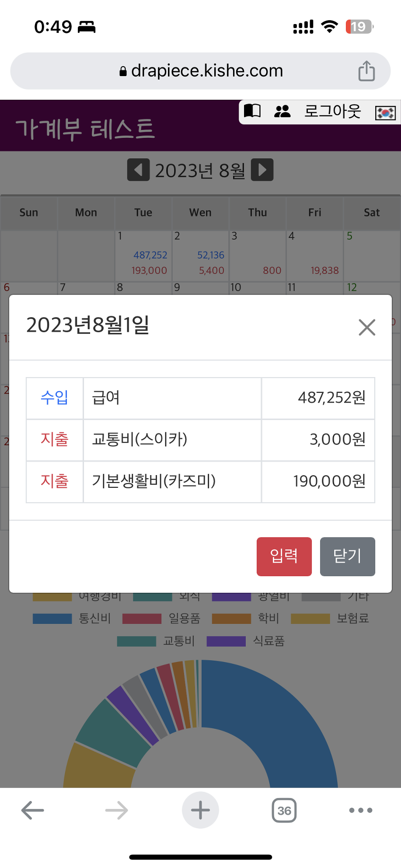Go to previous month arrow
The image size is (401, 868).
[138, 170]
